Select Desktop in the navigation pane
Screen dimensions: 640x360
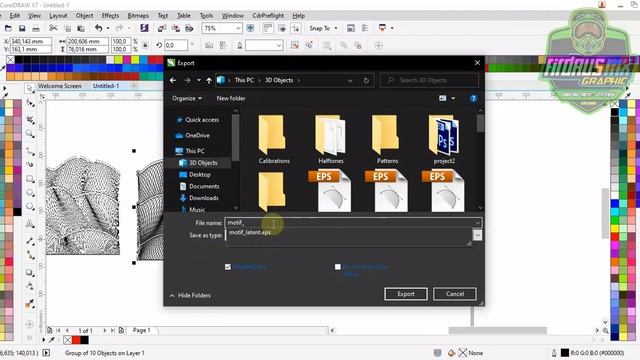[x=200, y=175]
